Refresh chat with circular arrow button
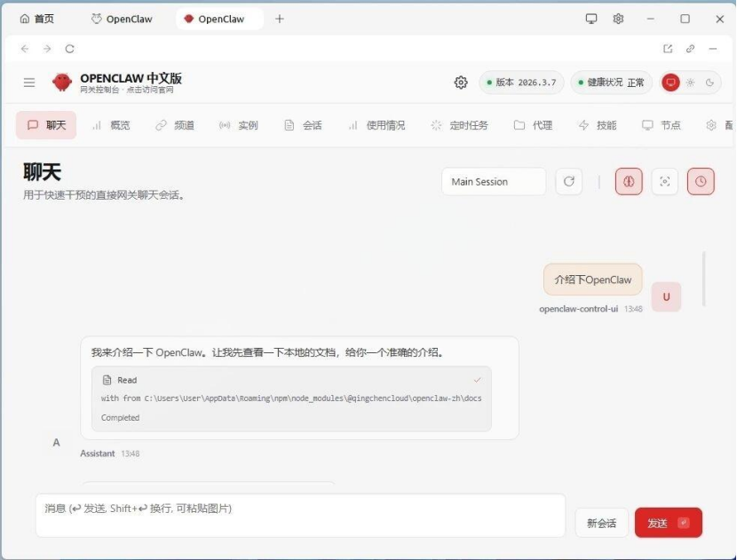737x560 pixels. 568,181
